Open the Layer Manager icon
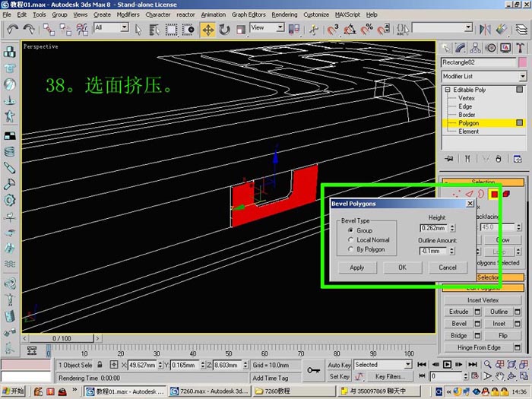 [x=522, y=30]
